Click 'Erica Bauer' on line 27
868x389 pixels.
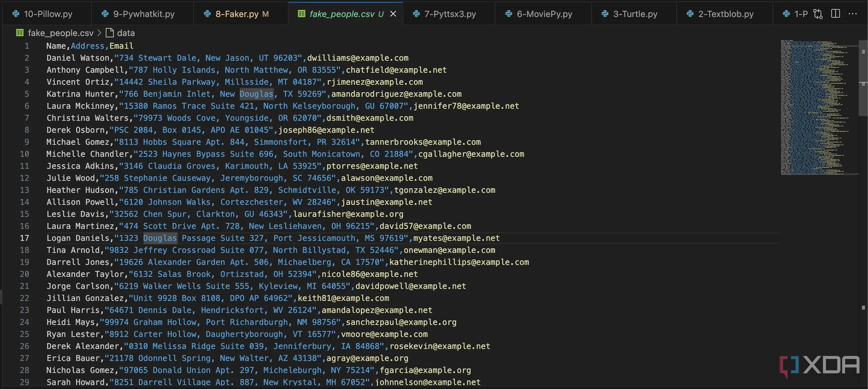(x=73, y=358)
